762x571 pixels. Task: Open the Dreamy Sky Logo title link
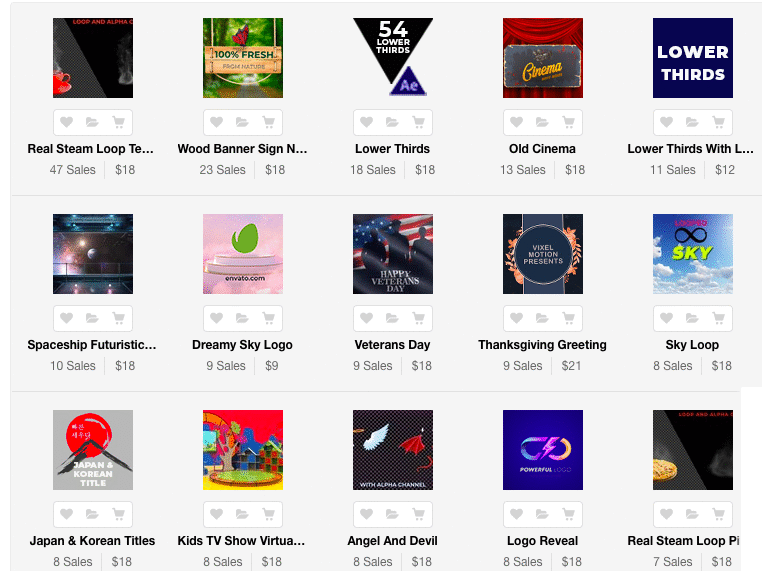pos(242,345)
